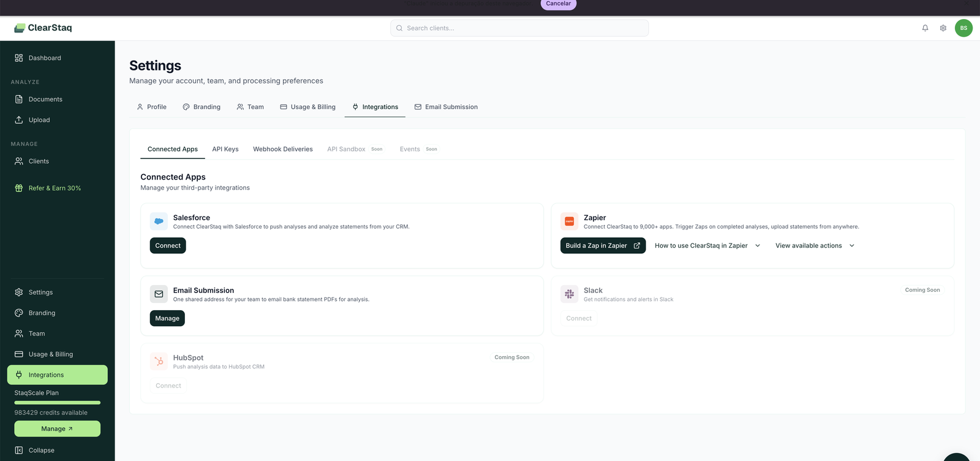Image resolution: width=980 pixels, height=461 pixels.
Task: Click the Salesforce card title
Action: point(192,218)
